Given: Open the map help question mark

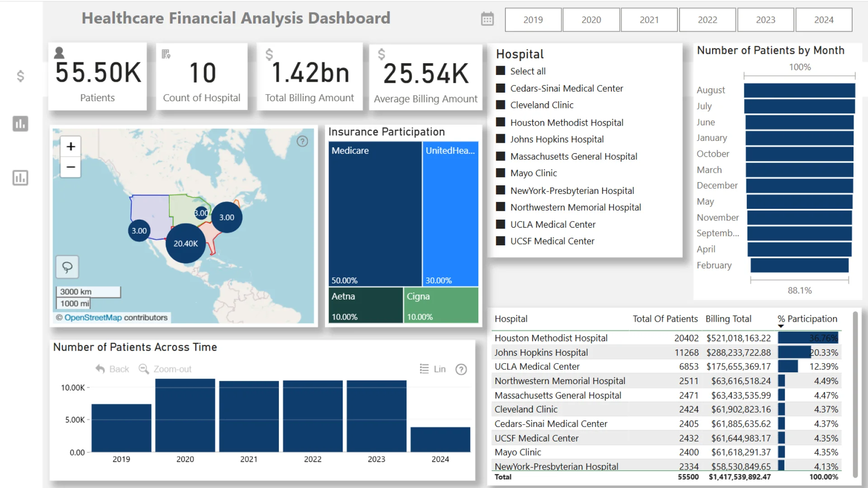Looking at the screenshot, I should coord(302,141).
